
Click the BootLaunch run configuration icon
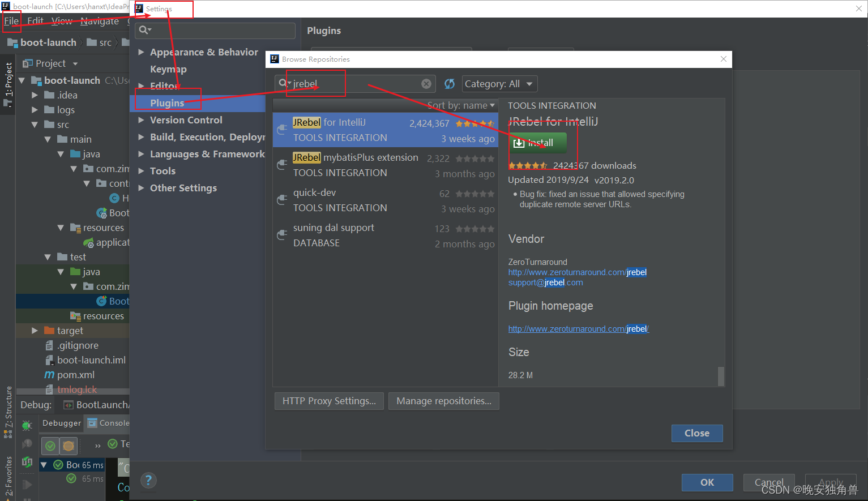[69, 405]
